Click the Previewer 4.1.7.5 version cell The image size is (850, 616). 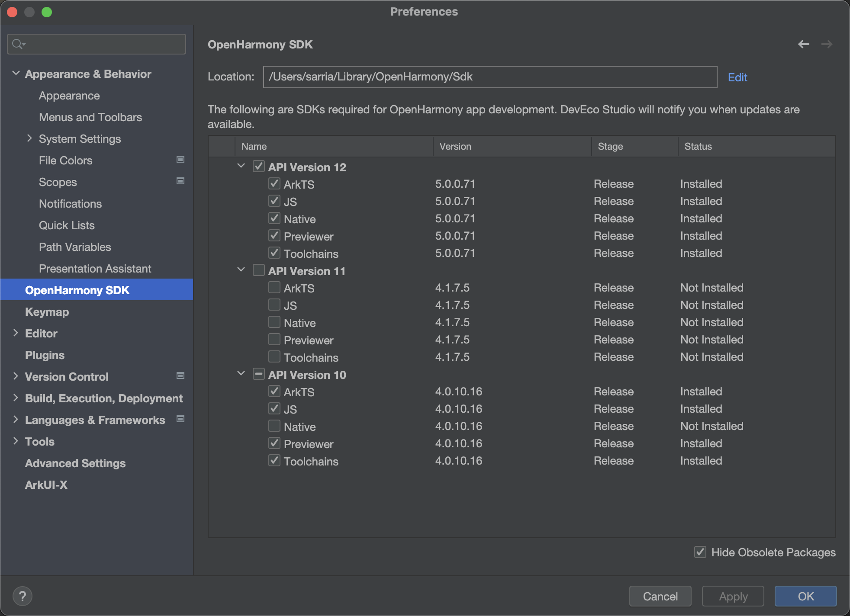point(452,340)
